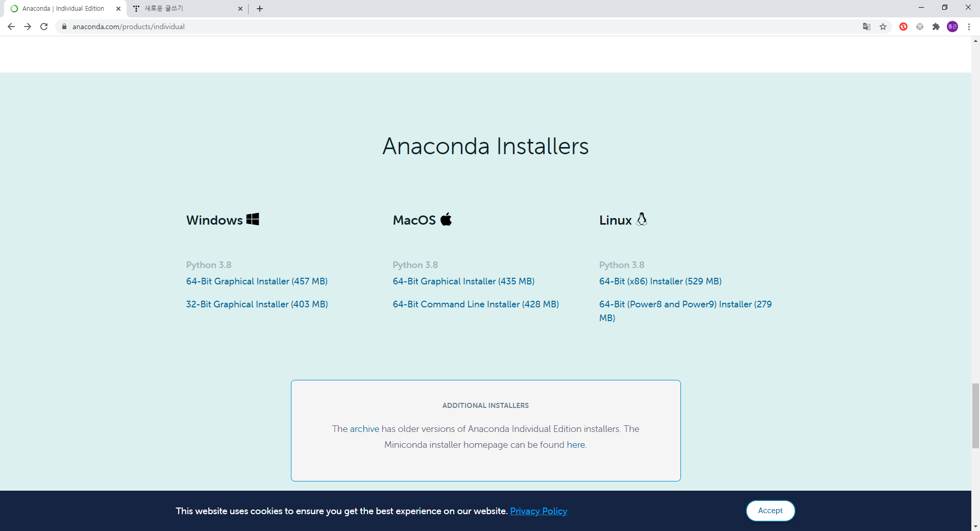Download Windows 32-Bit Graphical Installer (403 MB)
Image resolution: width=980 pixels, height=531 pixels.
click(257, 304)
